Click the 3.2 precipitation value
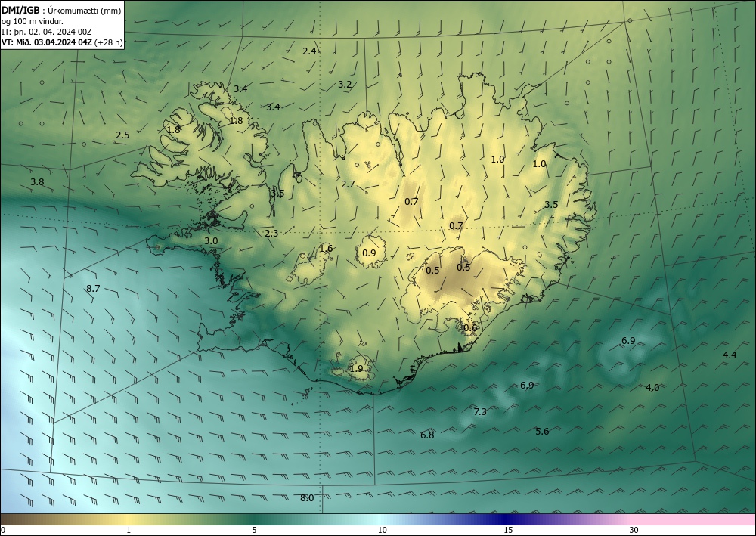756x536 pixels. (x=345, y=85)
